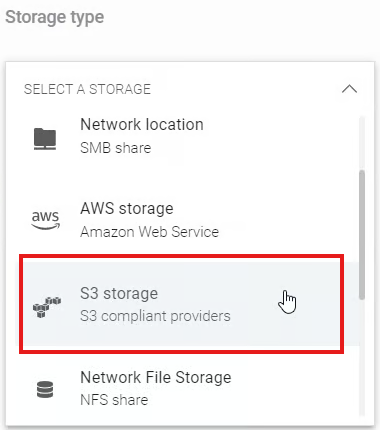
Task: Click the storage list scrollbar thumb
Action: [362, 235]
